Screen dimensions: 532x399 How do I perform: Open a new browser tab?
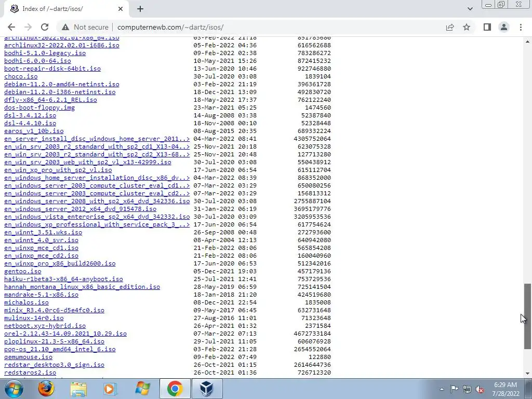[140, 9]
